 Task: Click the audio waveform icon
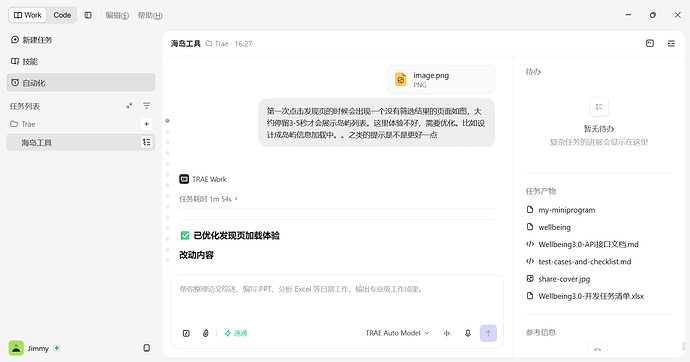[x=448, y=333]
